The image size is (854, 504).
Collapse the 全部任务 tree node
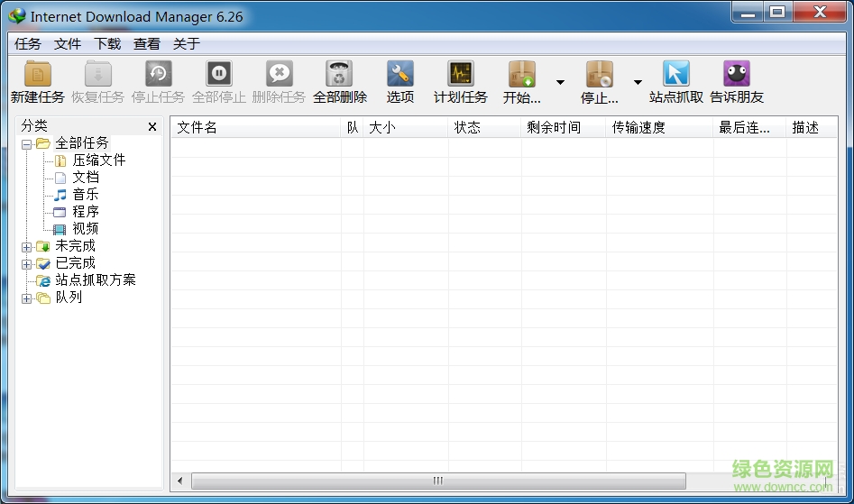pyautogui.click(x=26, y=145)
